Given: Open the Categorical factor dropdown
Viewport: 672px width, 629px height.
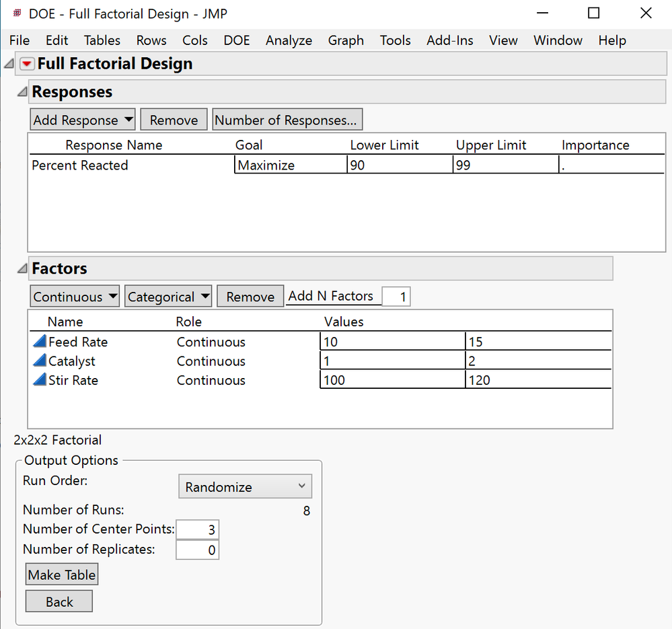Looking at the screenshot, I should tap(204, 296).
